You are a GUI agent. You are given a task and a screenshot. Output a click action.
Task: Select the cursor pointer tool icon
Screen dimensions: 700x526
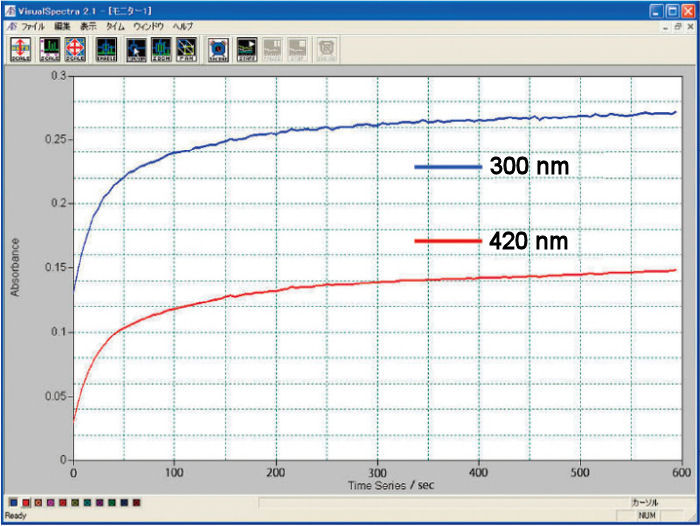pos(133,48)
